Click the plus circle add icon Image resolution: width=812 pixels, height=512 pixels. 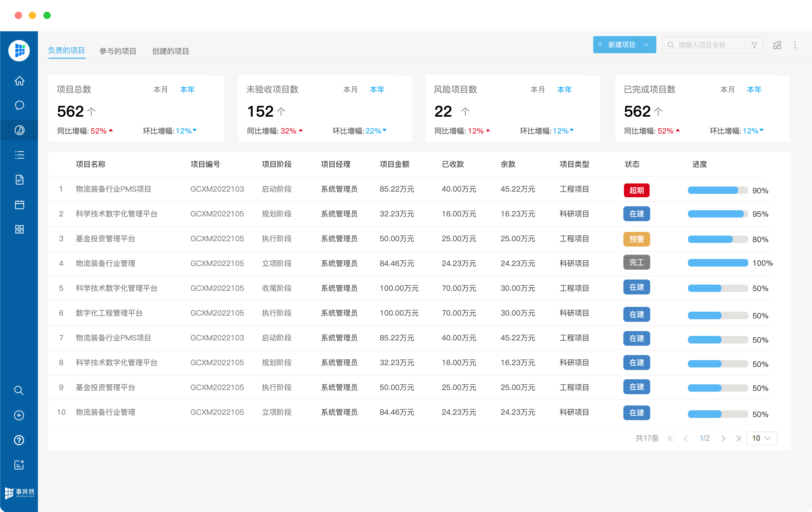(x=19, y=415)
